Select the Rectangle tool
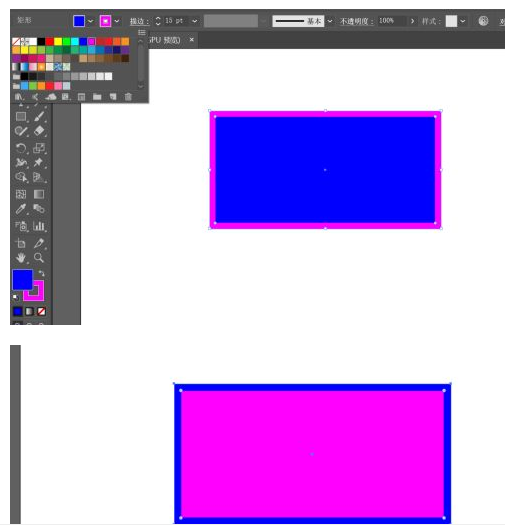505x529 pixels. coord(21,116)
